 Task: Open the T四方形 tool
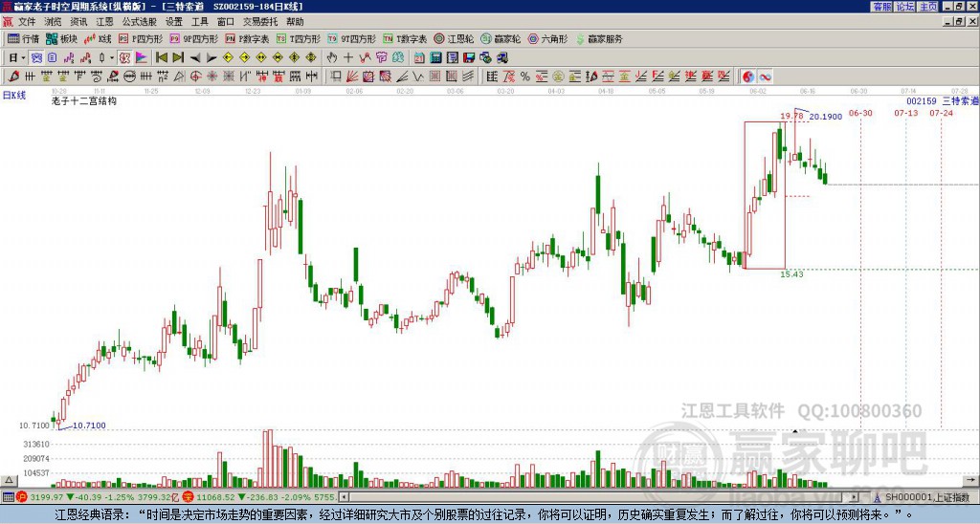[x=299, y=38]
